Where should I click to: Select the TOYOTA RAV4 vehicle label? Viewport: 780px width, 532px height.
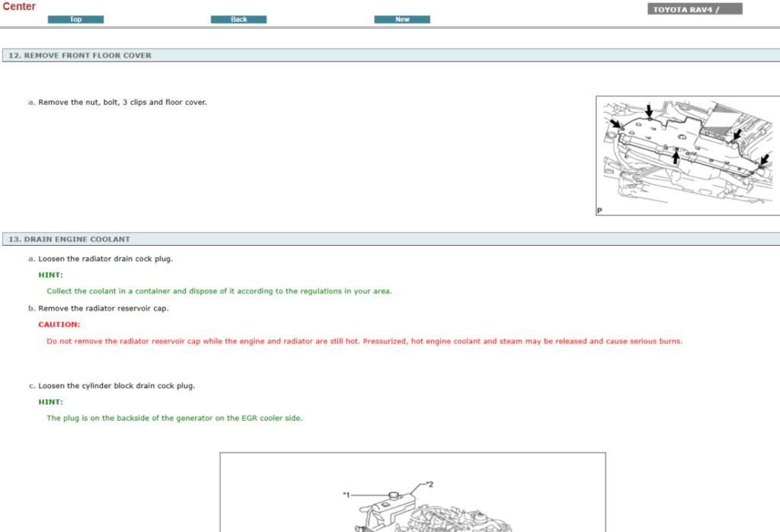click(x=695, y=10)
